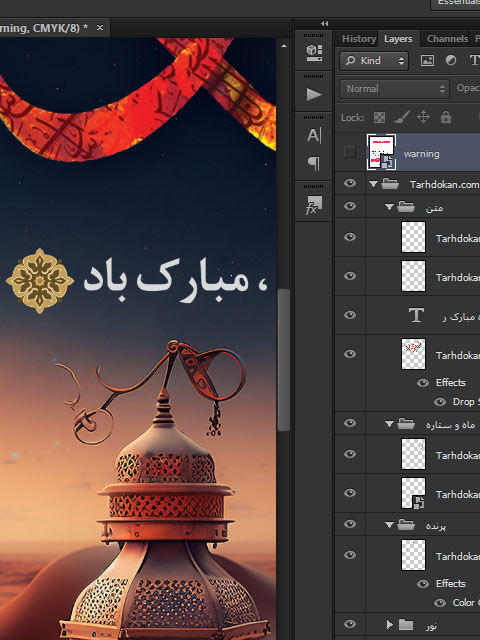Screen dimensions: 480x640
Task: Select the warning layer thumbnail
Action: point(381,152)
